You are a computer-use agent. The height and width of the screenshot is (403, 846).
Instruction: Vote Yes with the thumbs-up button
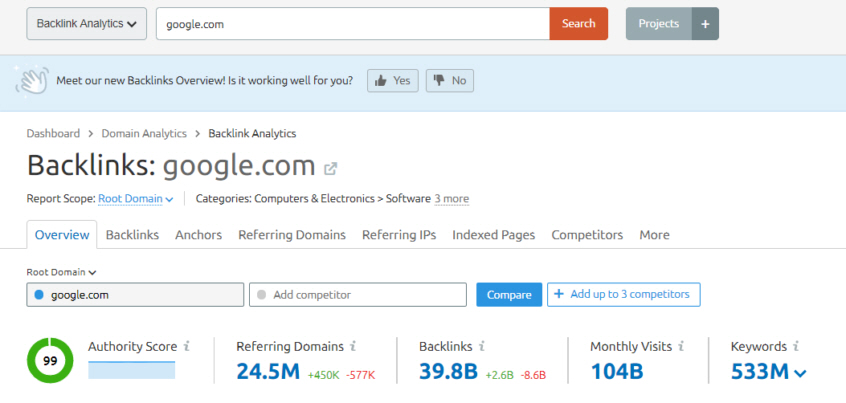(393, 81)
